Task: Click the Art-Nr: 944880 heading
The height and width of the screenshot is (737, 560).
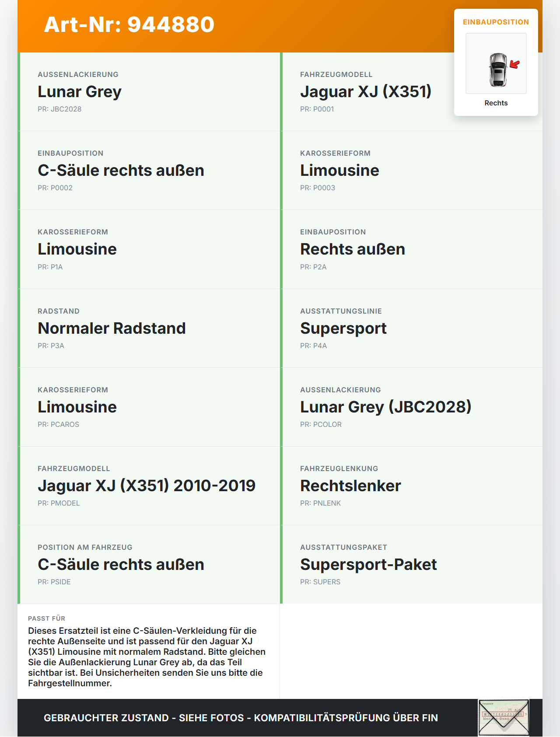Action: pos(129,24)
